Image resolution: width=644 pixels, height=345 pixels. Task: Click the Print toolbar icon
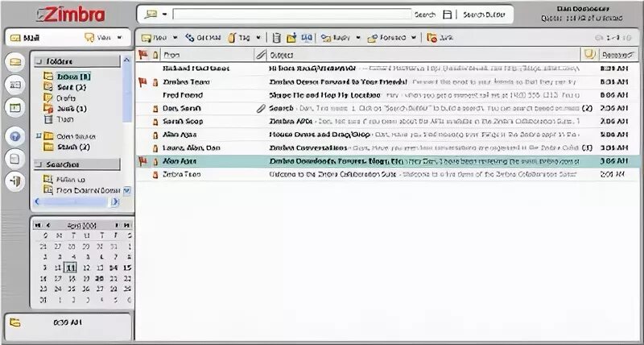(307, 38)
